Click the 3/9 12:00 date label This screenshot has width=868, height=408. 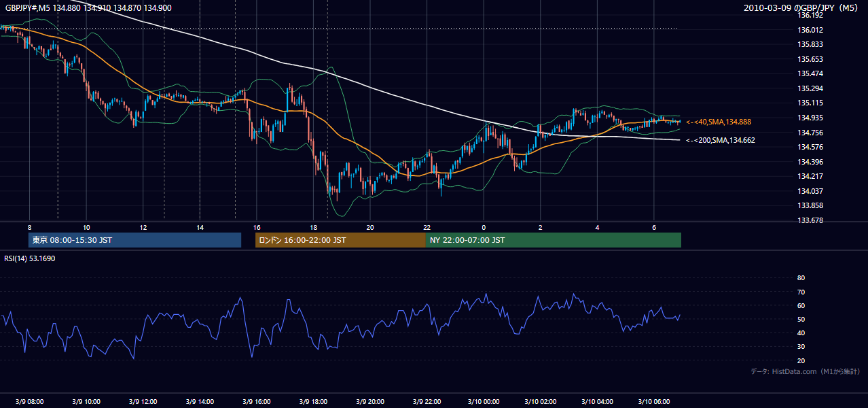point(143,402)
